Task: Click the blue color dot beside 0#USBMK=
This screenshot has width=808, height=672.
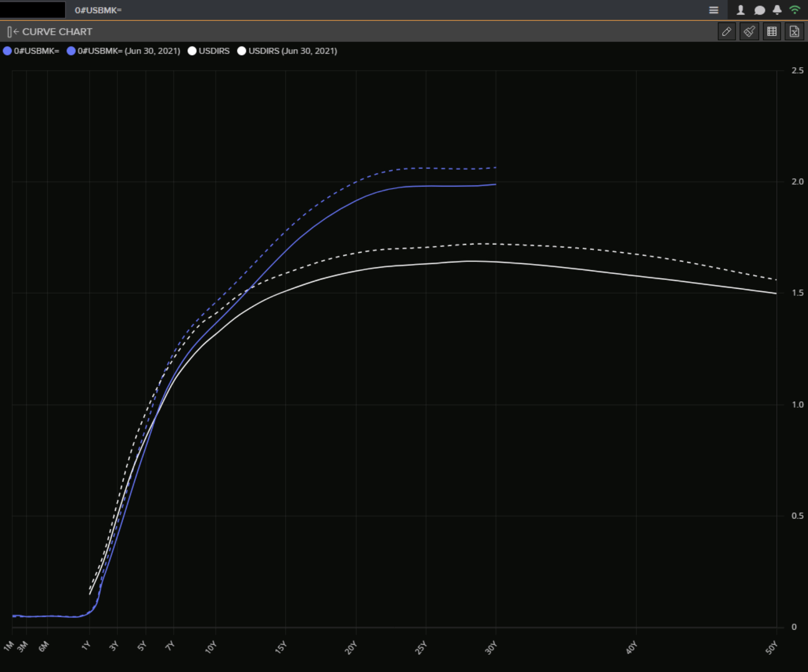Action: [x=7, y=51]
